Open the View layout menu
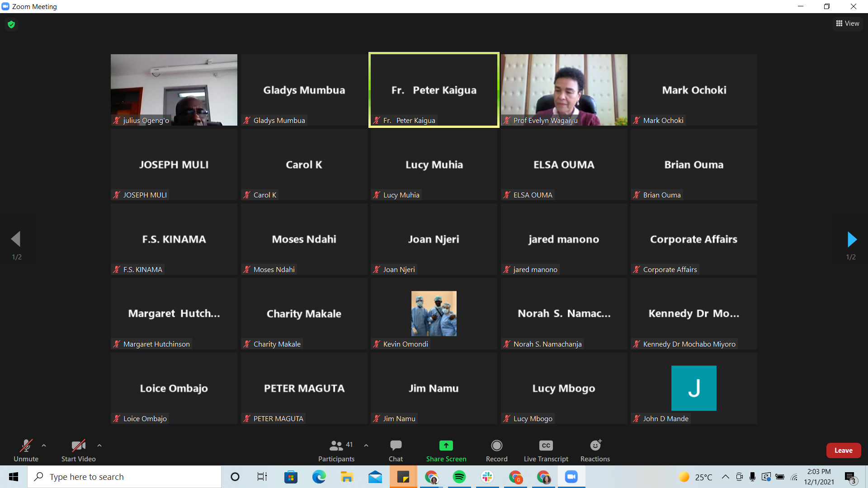The image size is (868, 488). [x=848, y=23]
